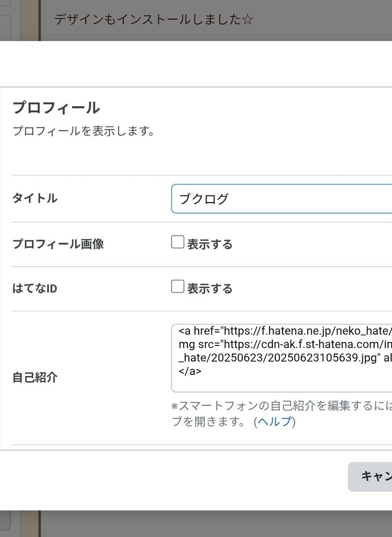The width and height of the screenshot is (392, 537).
Task: Open the ヘルプ link
Action: point(274,422)
